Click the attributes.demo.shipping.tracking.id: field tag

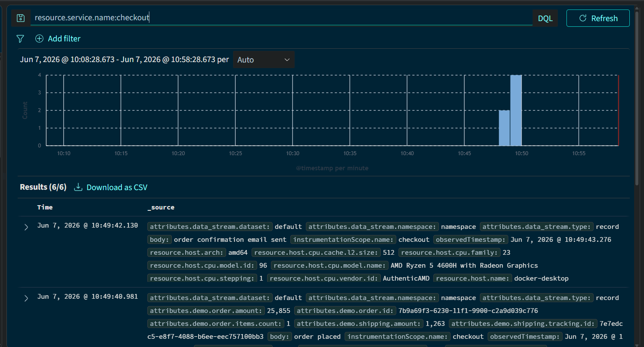coord(523,323)
